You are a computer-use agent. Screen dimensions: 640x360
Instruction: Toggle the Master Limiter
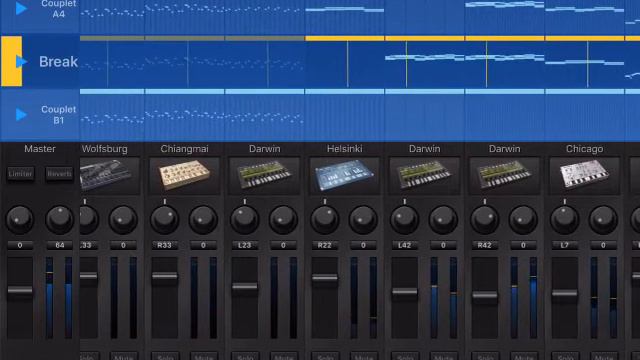pos(20,174)
